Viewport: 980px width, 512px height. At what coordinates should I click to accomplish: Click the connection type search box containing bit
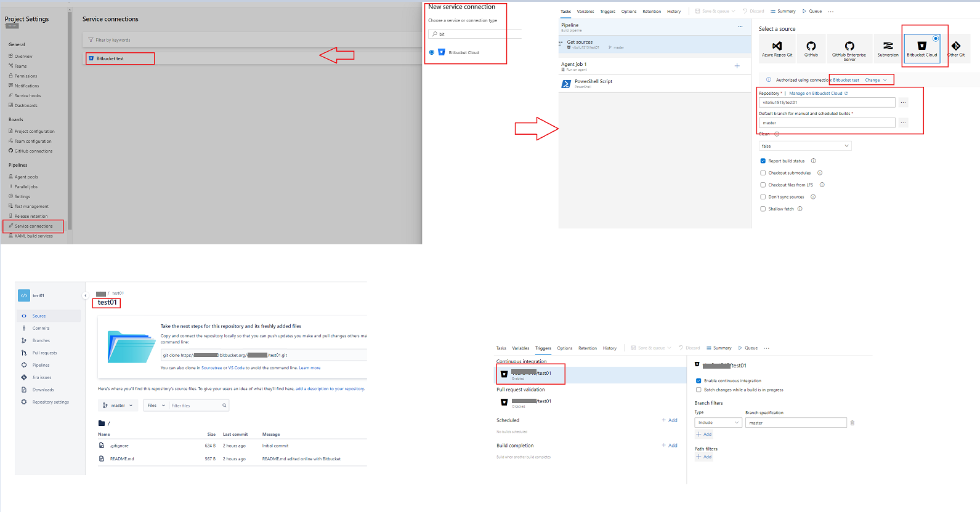[x=475, y=34]
